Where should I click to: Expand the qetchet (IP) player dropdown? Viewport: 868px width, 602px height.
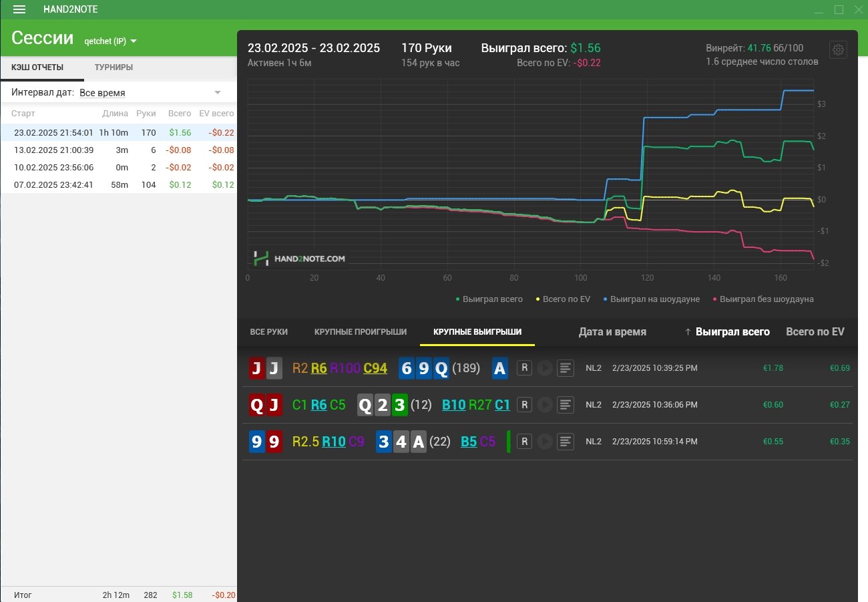coord(110,41)
